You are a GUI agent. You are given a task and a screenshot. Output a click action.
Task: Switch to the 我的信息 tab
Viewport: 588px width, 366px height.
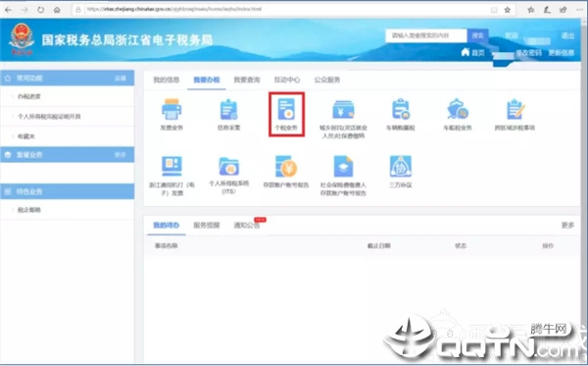167,79
